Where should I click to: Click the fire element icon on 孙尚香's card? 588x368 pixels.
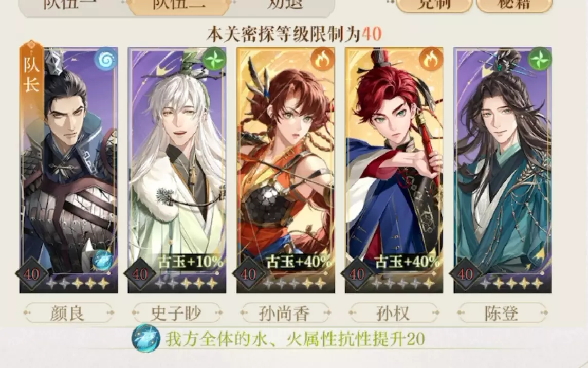pyautogui.click(x=322, y=60)
